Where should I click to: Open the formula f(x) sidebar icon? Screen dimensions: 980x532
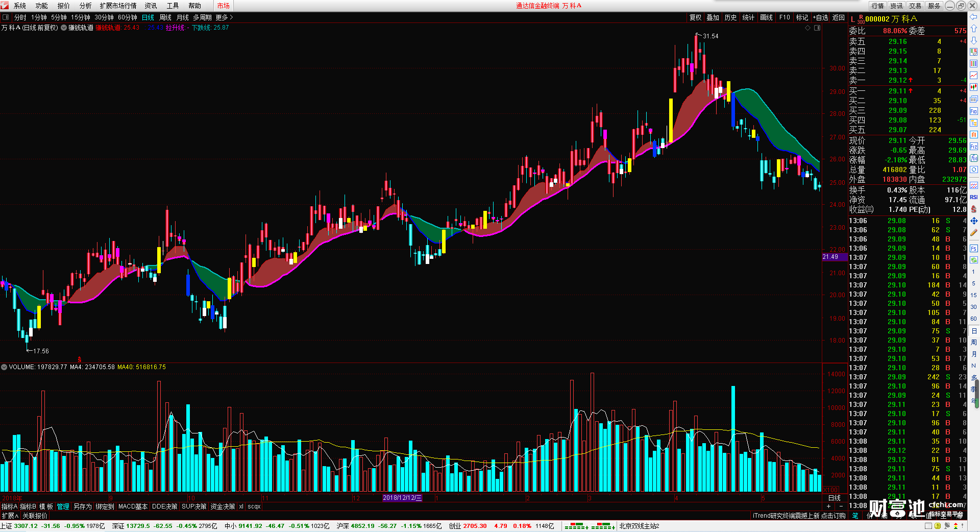pyautogui.click(x=974, y=158)
